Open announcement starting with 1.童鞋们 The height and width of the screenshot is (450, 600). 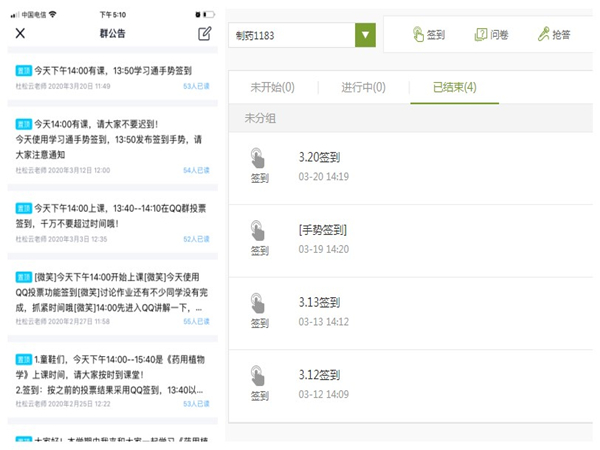pyautogui.click(x=110, y=375)
